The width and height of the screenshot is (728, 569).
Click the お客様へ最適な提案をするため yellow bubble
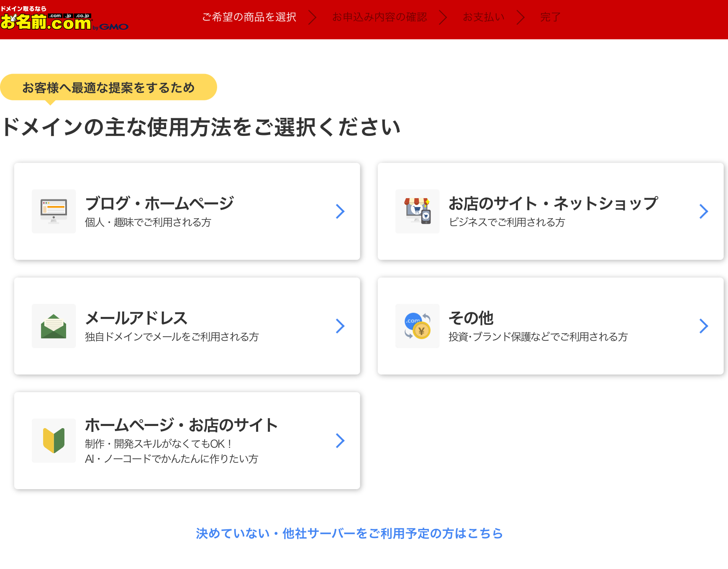tap(108, 87)
